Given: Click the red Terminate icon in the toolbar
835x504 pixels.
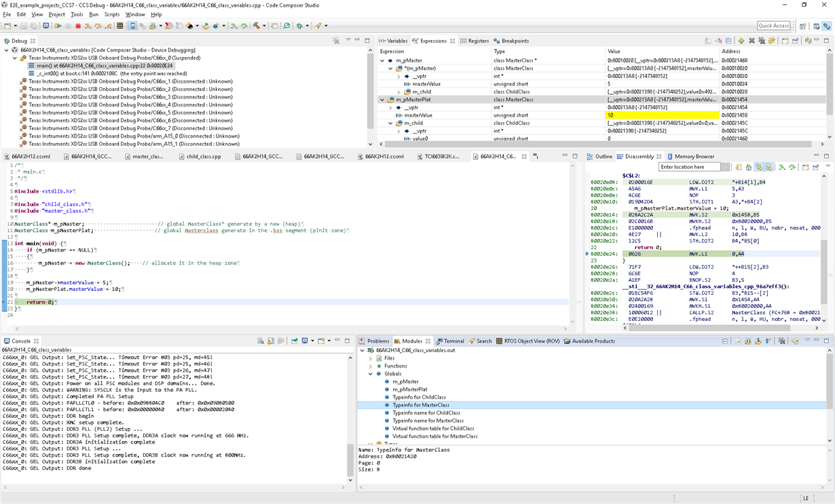Looking at the screenshot, I should [x=78, y=26].
